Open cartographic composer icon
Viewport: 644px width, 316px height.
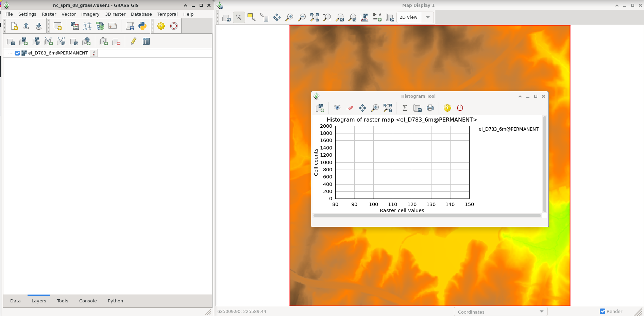coord(113,26)
